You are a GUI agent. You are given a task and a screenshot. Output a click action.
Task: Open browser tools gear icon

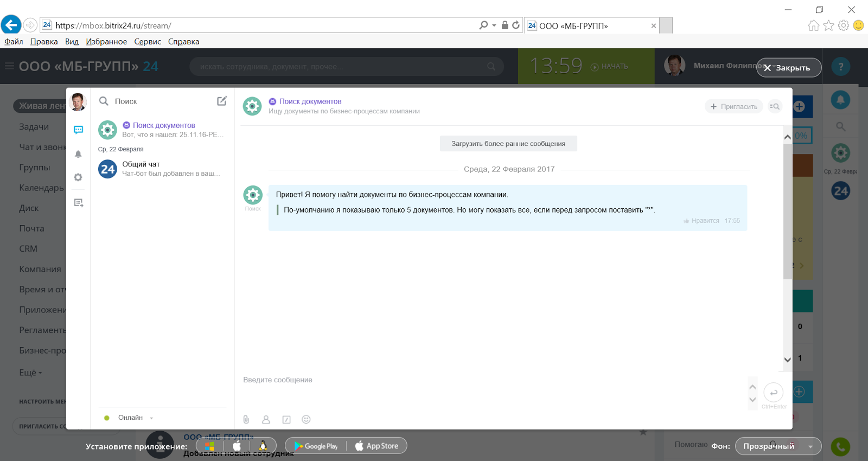[844, 25]
